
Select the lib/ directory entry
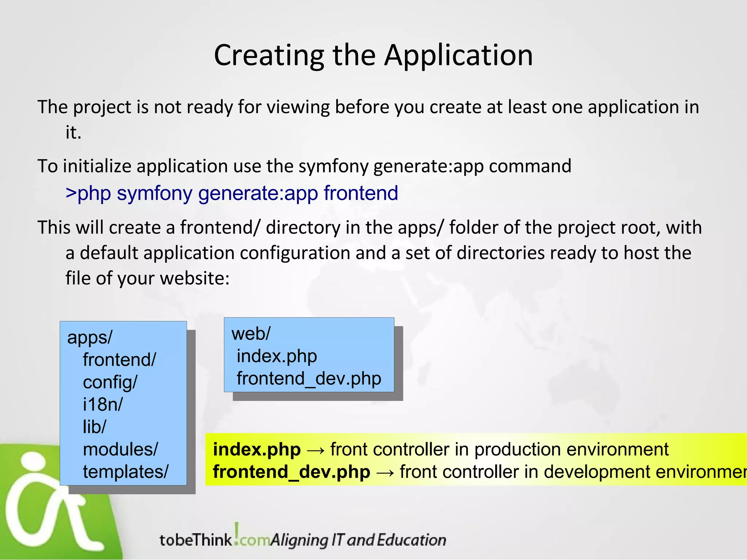coord(94,427)
